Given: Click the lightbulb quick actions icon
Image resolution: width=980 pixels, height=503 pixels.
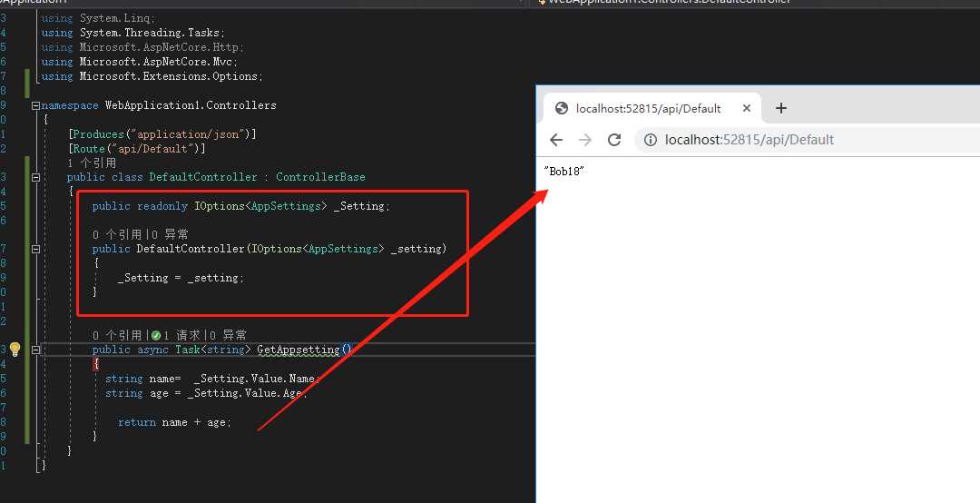Looking at the screenshot, I should 15,350.
